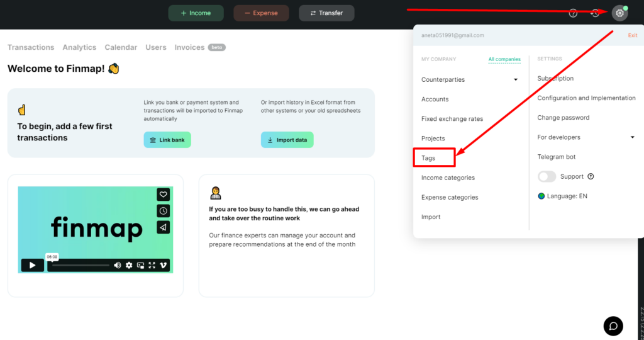
Task: Select the Counterparties label
Action: [443, 79]
